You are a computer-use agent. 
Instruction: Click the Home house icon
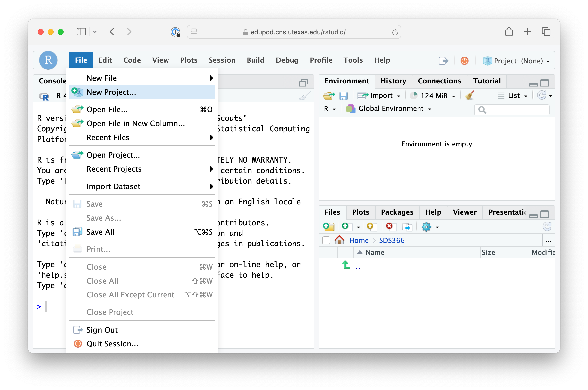[339, 240]
